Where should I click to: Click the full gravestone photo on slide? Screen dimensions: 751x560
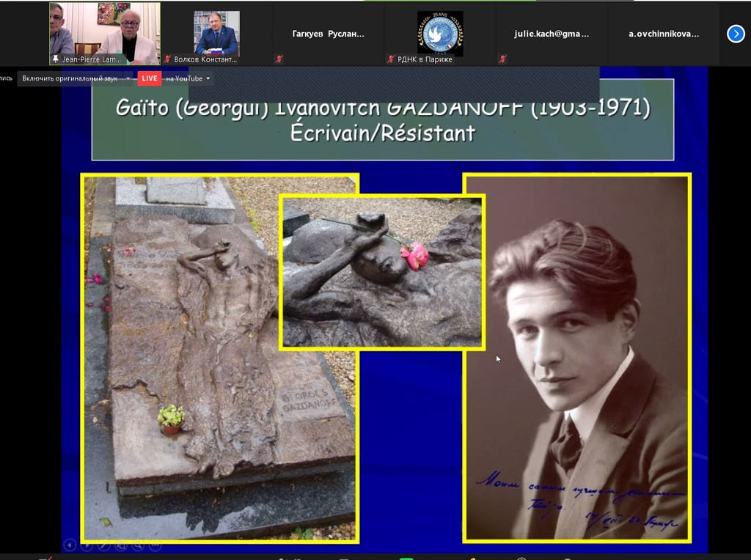pyautogui.click(x=220, y=358)
